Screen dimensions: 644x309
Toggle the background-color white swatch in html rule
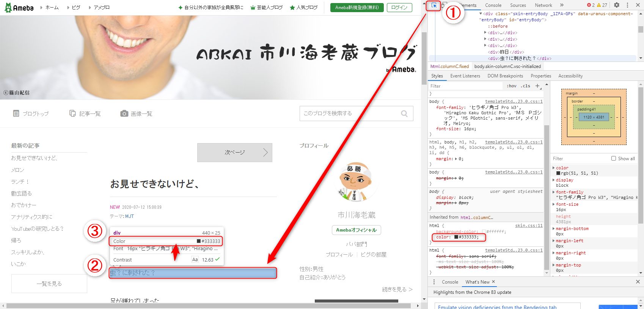[x=484, y=232]
